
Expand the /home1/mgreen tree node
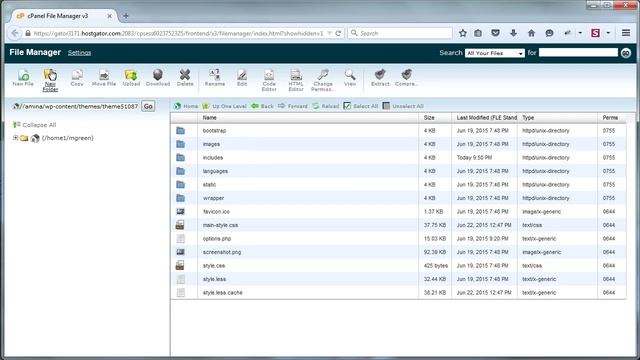[16, 138]
